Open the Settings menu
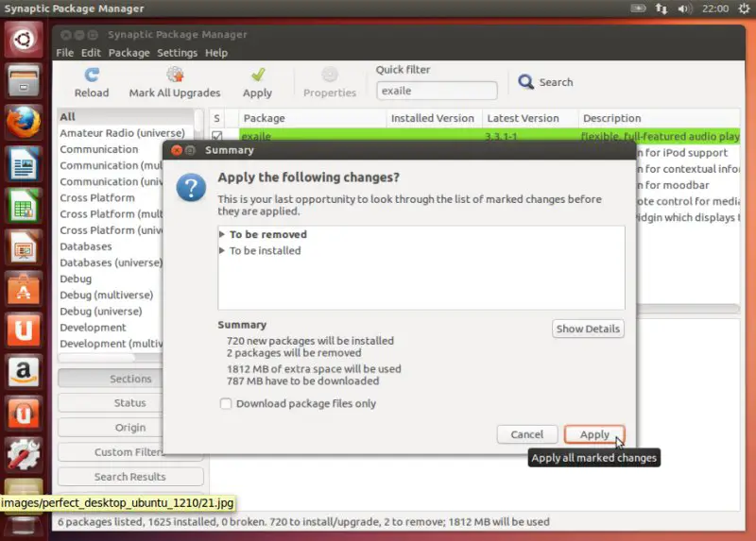This screenshot has height=541, width=756. point(177,53)
